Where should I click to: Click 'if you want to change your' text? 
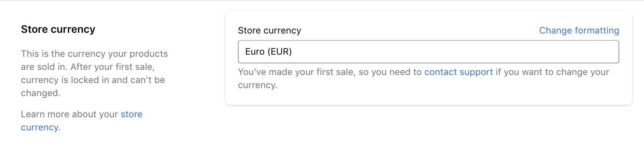pyautogui.click(x=552, y=72)
